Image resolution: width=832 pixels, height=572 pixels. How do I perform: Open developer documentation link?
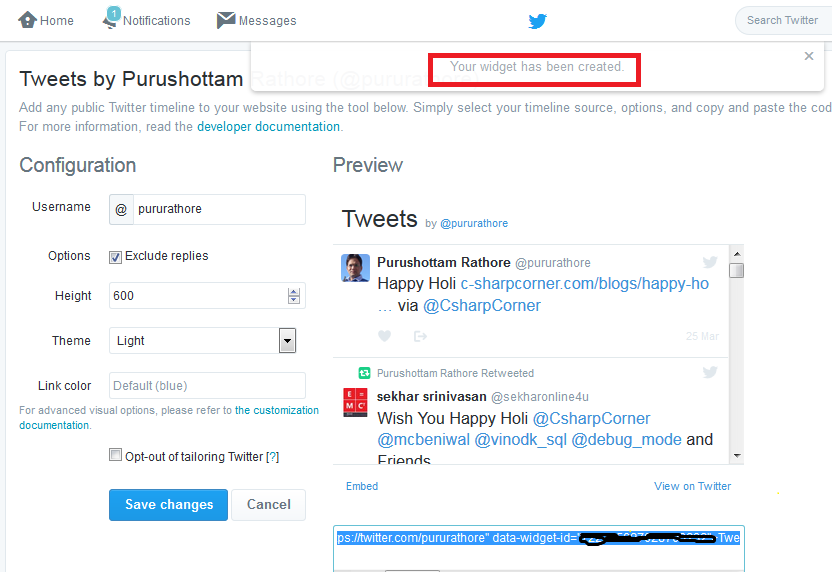[x=268, y=127]
